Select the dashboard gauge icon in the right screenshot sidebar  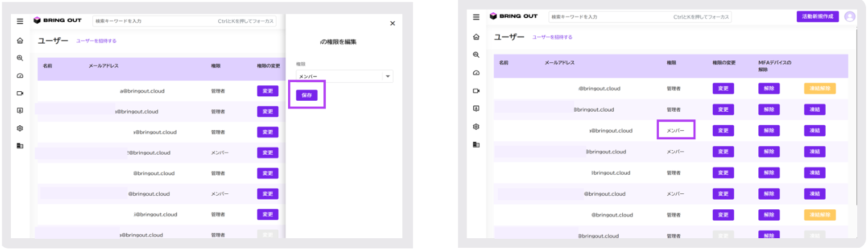click(476, 73)
